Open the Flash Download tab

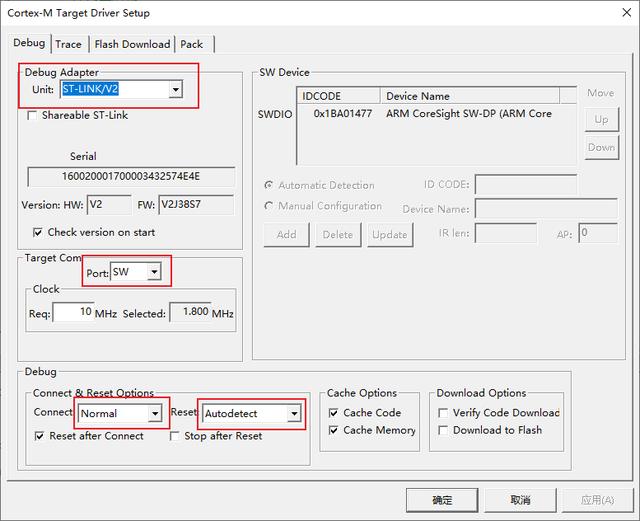(x=132, y=44)
